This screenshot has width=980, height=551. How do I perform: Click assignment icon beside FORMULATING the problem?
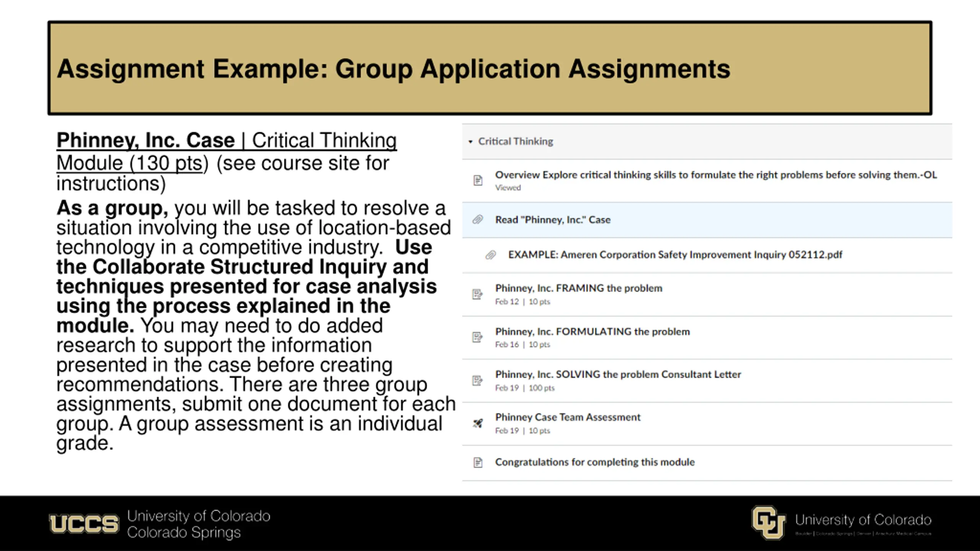click(x=477, y=337)
